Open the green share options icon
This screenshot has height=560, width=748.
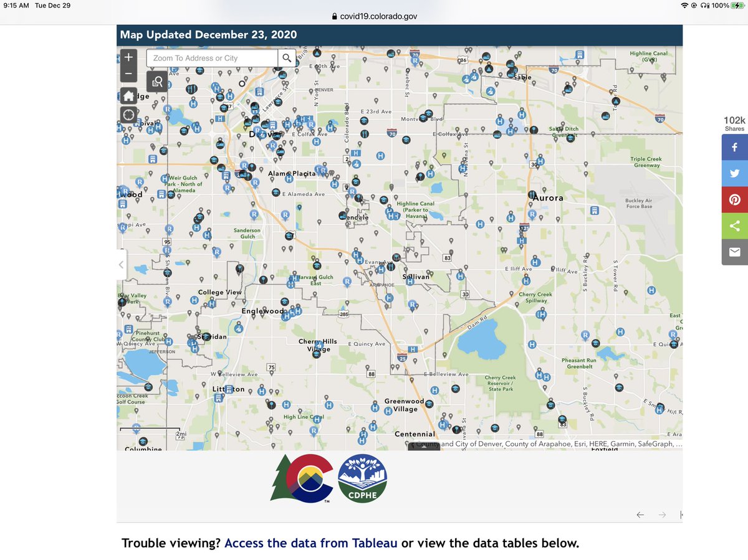pos(735,225)
